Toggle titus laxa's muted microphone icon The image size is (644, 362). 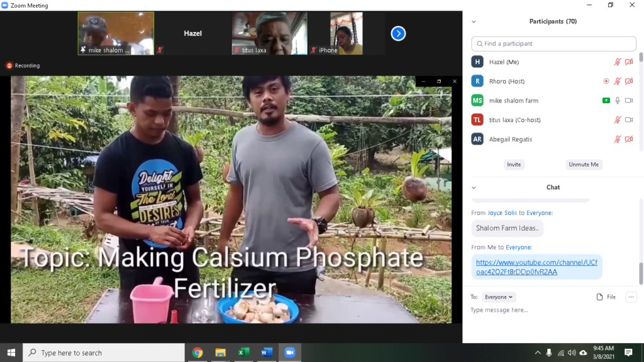coord(618,120)
